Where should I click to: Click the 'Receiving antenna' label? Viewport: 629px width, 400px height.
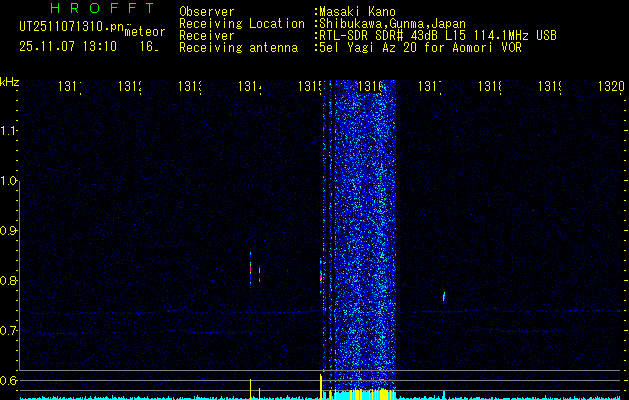(238, 48)
